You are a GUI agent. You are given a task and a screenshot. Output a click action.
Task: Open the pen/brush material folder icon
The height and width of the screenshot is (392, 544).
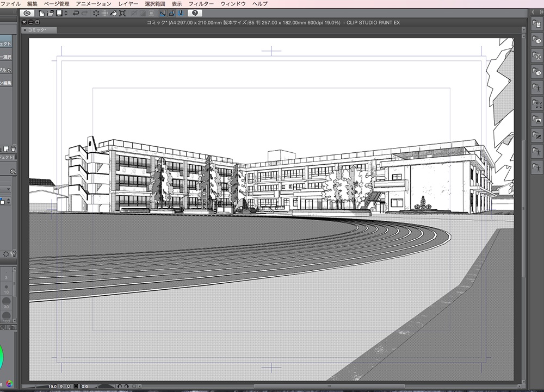pyautogui.click(x=536, y=135)
